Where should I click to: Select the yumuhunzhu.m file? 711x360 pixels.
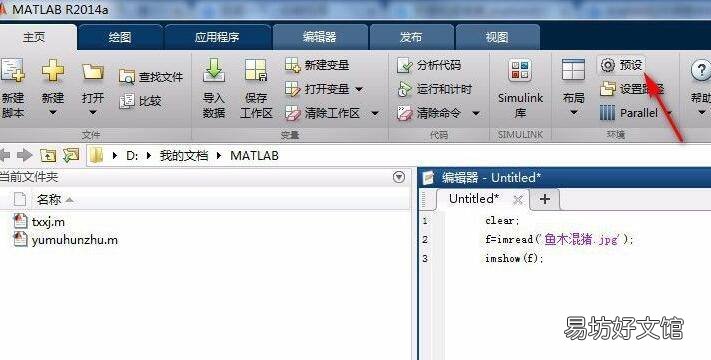(x=74, y=240)
